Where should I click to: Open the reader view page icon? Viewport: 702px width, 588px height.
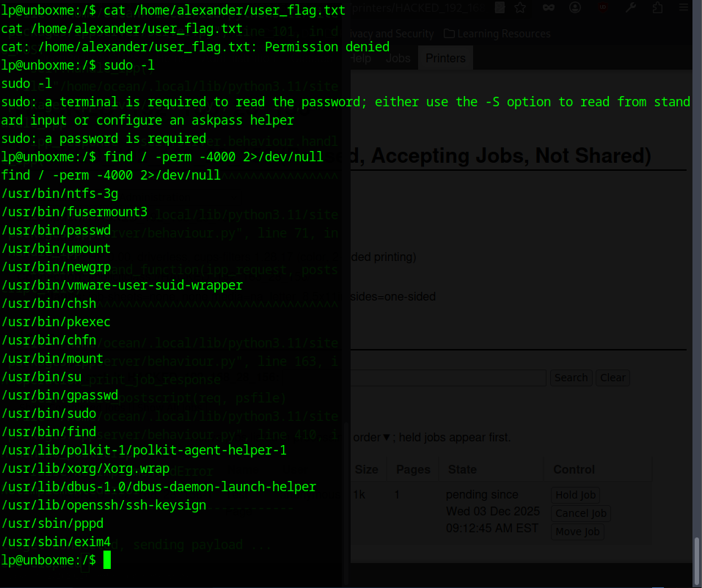[x=500, y=8]
